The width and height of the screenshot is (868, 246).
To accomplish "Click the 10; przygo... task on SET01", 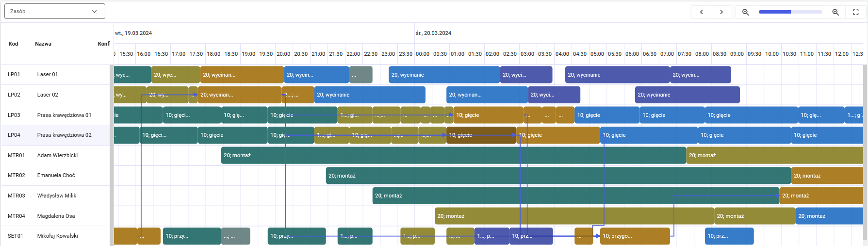I will (635, 236).
